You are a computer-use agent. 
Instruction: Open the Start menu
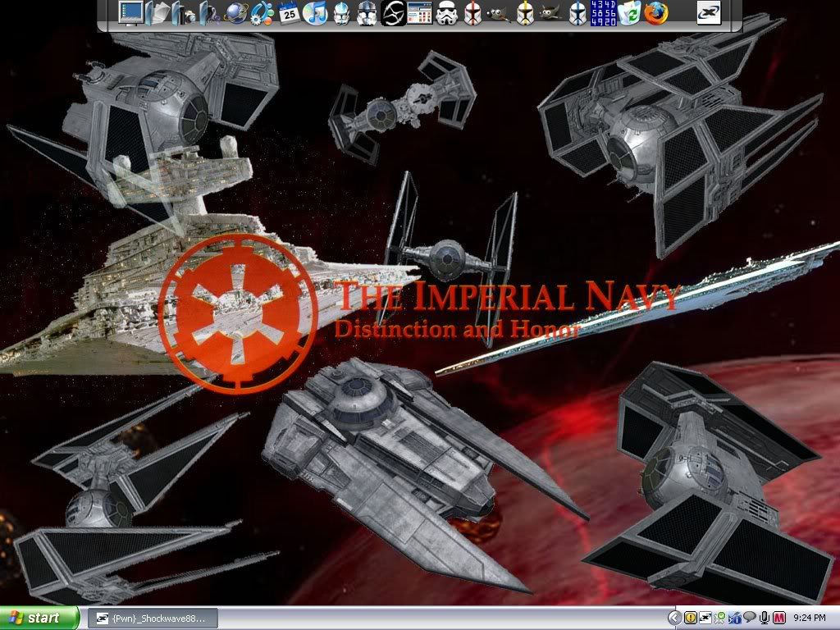click(39, 619)
